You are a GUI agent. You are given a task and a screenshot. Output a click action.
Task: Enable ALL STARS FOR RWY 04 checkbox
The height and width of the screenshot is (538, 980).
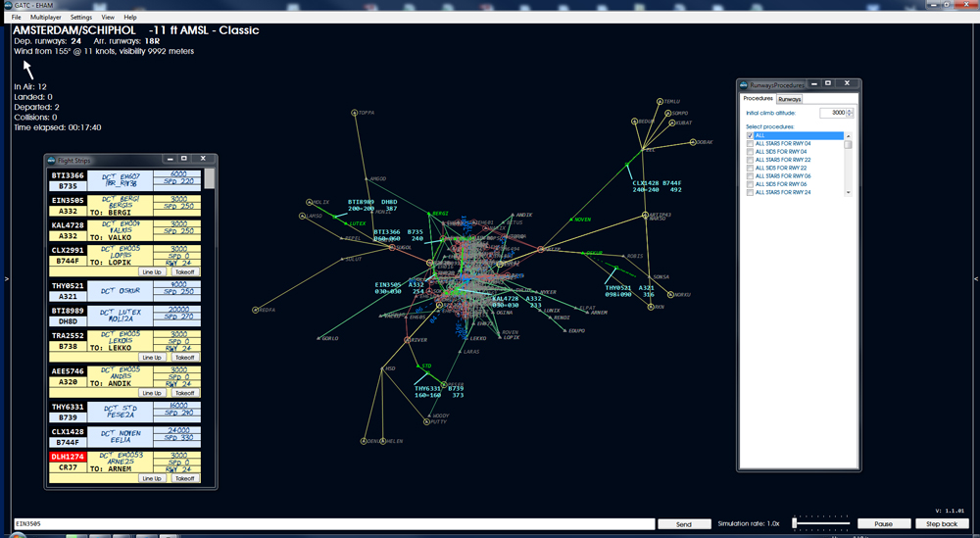tap(750, 144)
